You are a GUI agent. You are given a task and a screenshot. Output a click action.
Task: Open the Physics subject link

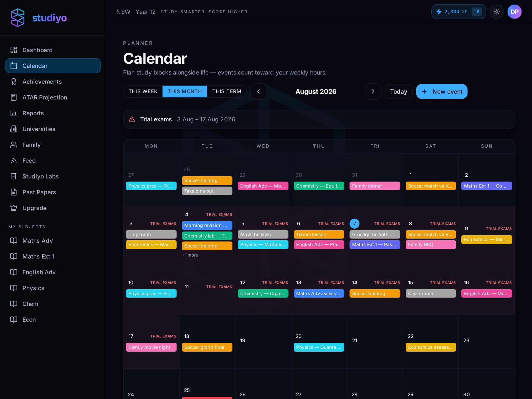[x=53, y=288]
